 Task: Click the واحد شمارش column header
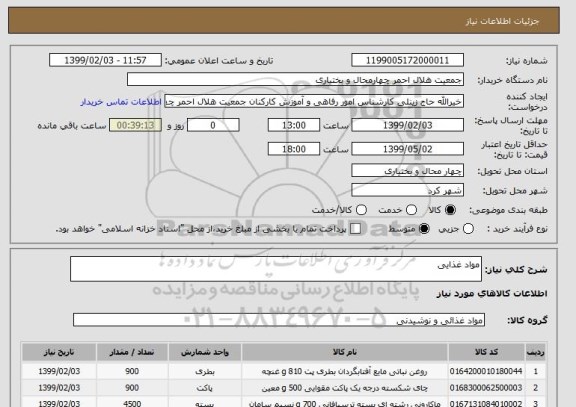(x=205, y=352)
